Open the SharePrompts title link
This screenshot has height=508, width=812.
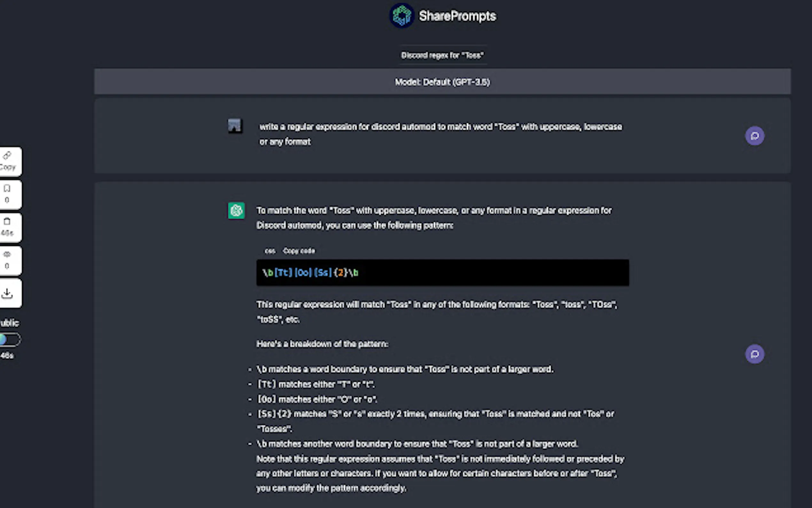[x=457, y=16]
